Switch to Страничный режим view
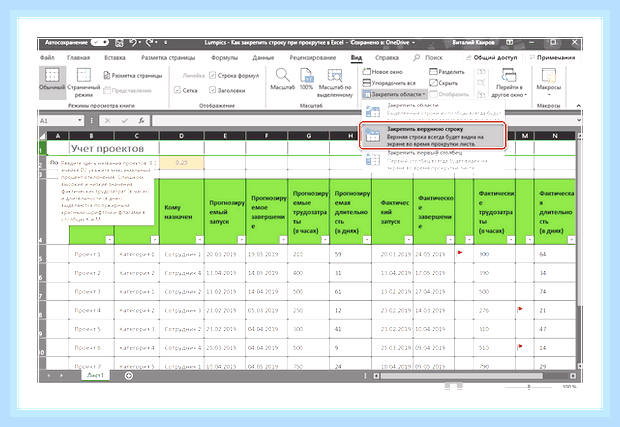Image resolution: width=620 pixels, height=427 pixels. 83,82
